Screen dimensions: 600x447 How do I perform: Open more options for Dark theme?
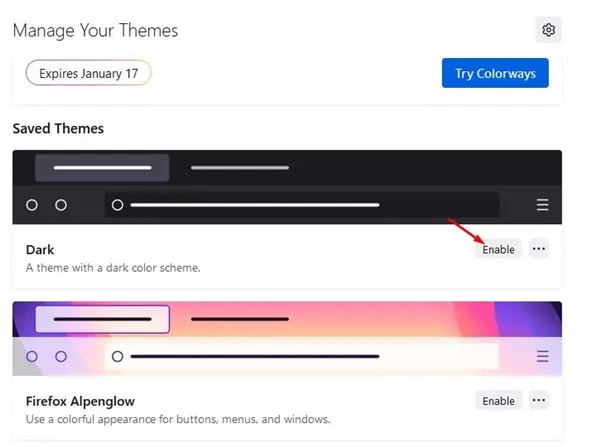click(x=539, y=249)
